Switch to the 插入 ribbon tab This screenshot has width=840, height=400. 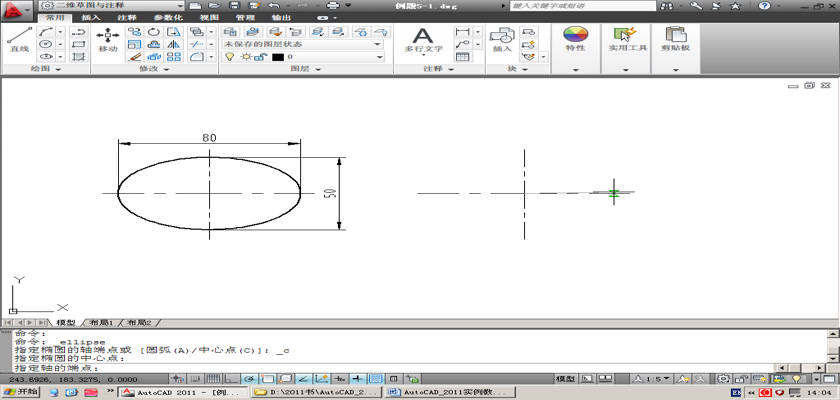91,18
